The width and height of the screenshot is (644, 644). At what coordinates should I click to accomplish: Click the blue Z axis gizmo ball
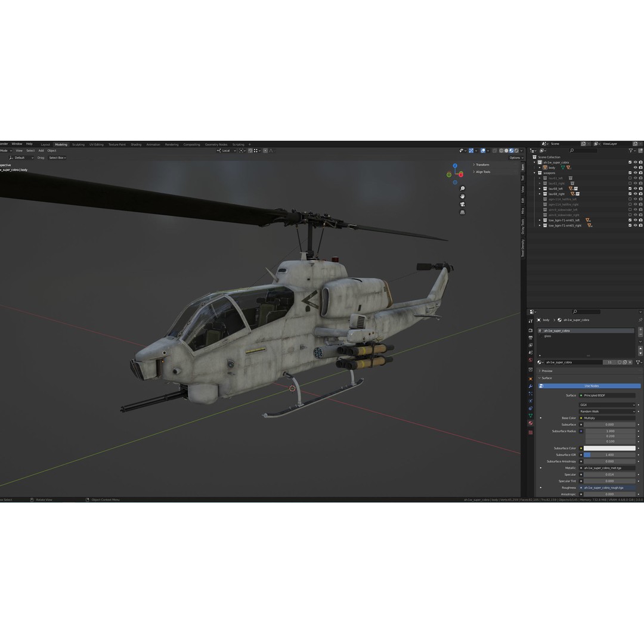tap(455, 166)
